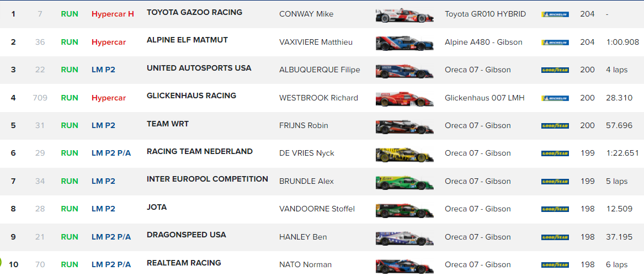
Task: Click Goodyear logo in Team WRT row
Action: (555, 126)
